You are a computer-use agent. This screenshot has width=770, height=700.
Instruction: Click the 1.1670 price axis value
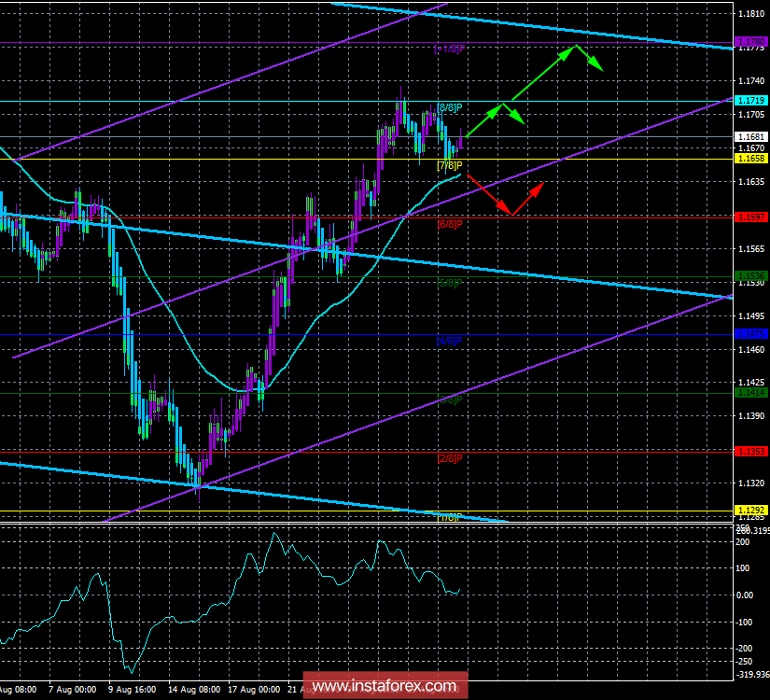751,147
